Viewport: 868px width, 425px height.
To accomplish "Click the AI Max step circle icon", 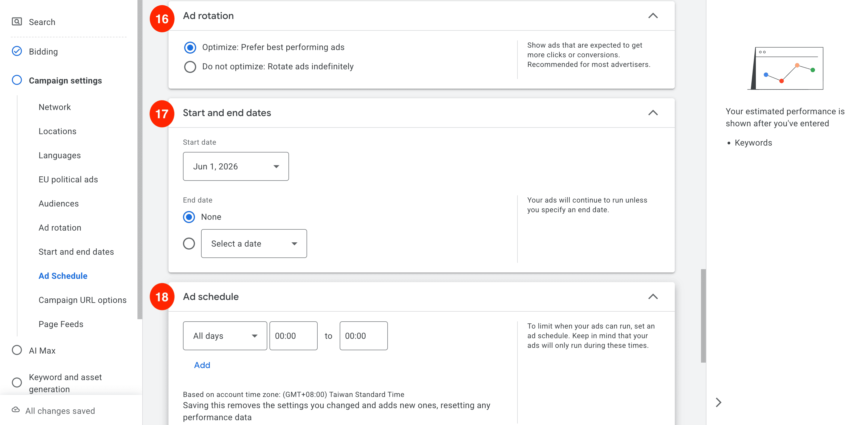I will [17, 350].
